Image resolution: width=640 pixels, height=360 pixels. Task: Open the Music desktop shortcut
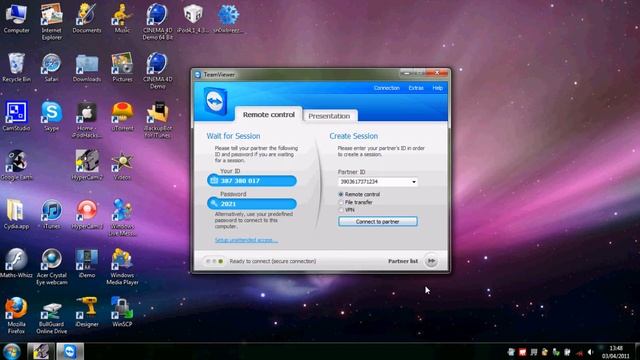pyautogui.click(x=122, y=18)
